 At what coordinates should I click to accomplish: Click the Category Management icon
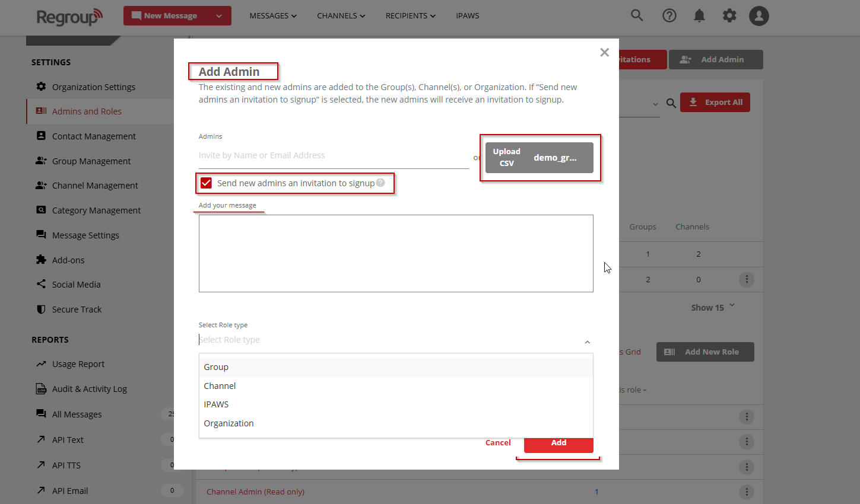(x=41, y=210)
